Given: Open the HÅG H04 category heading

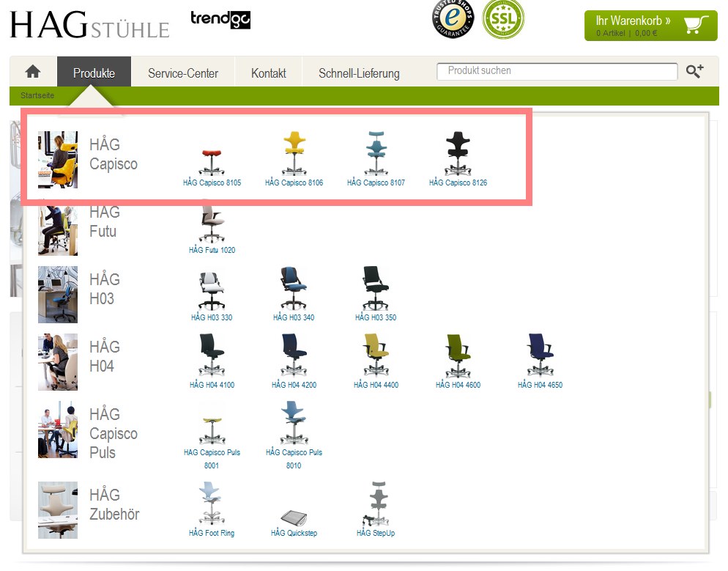Looking at the screenshot, I should coord(105,356).
